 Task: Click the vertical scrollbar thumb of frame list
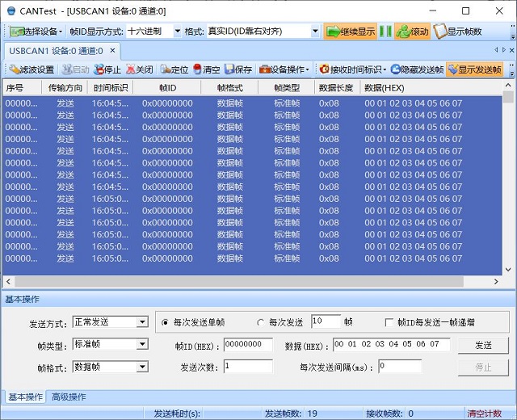508,97
